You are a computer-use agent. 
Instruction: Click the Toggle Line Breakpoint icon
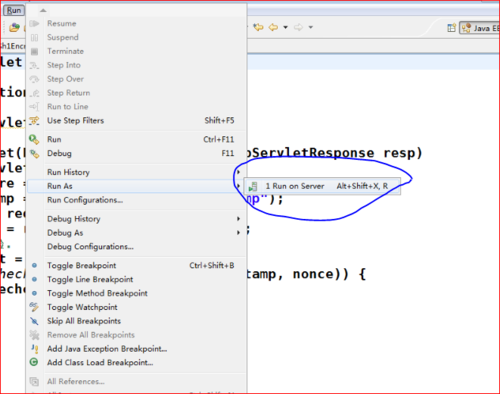[34, 279]
